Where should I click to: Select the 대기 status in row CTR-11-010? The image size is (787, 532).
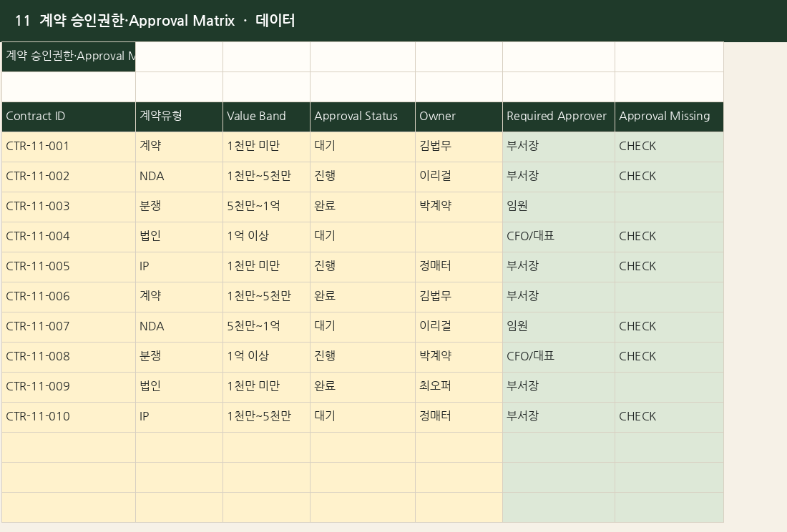pos(363,417)
